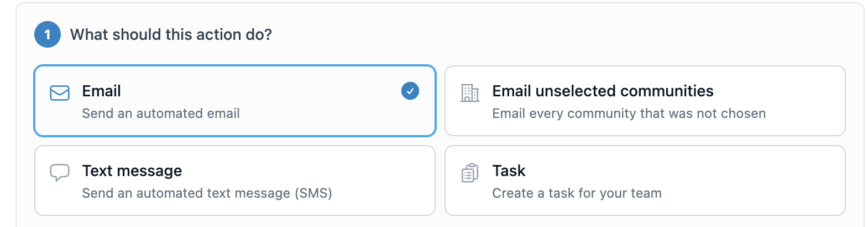Click the building icon for unselected communities

[x=470, y=93]
